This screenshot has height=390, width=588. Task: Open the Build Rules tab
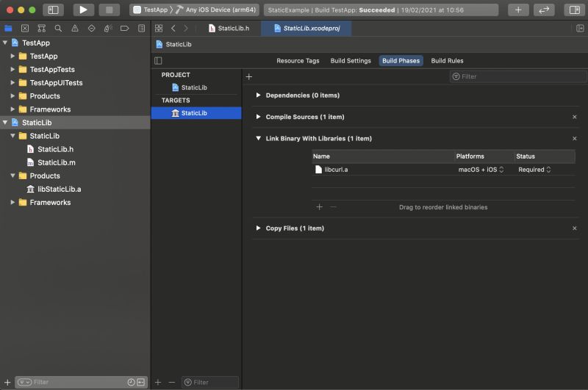coord(447,61)
